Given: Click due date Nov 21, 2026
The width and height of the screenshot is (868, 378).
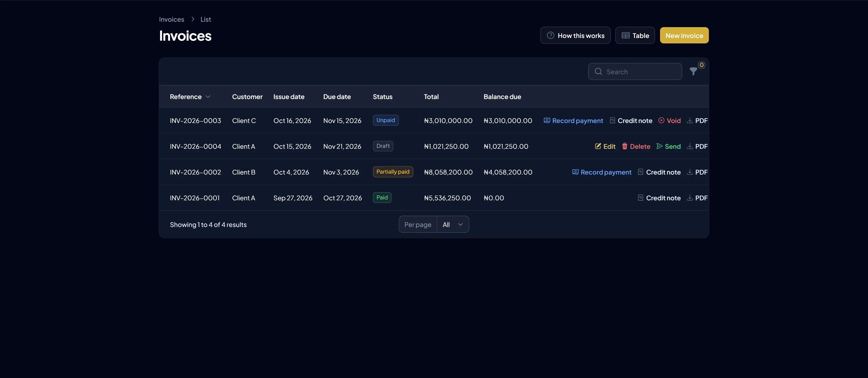Looking at the screenshot, I should point(342,146).
